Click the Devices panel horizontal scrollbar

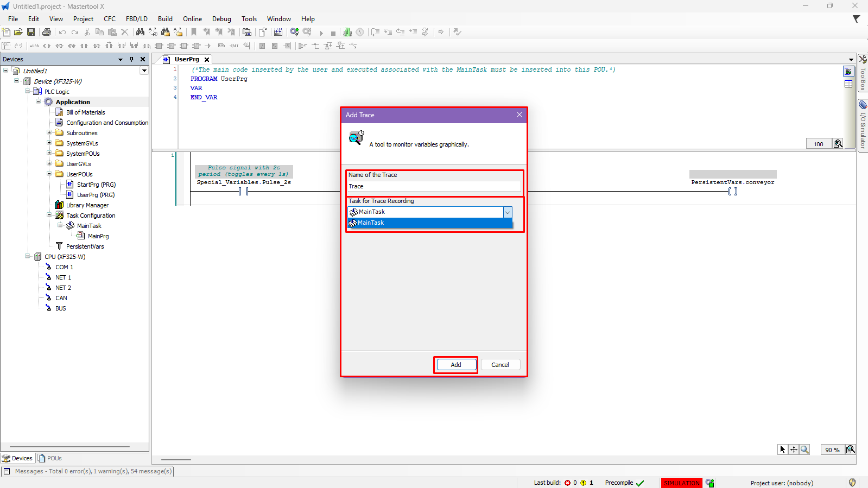pos(69,447)
